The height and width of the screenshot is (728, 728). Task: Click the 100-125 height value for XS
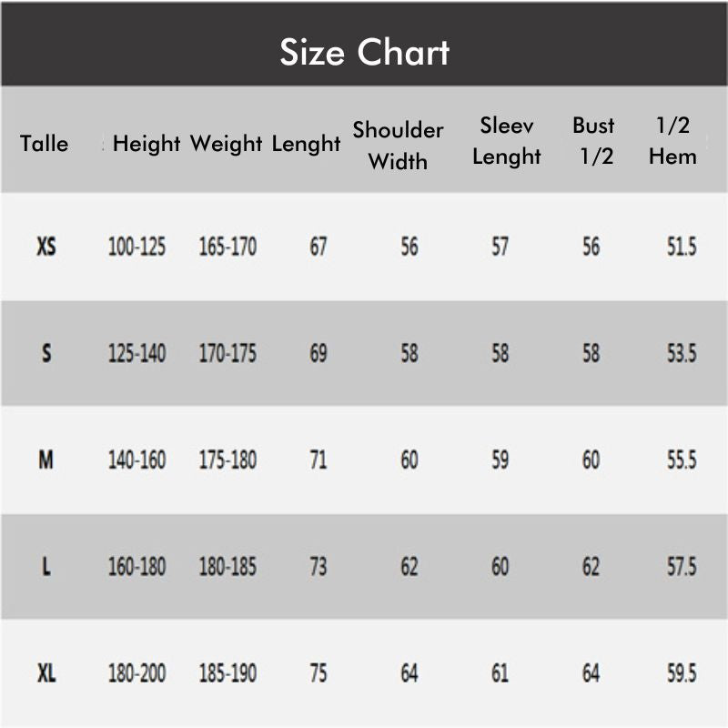point(136,247)
